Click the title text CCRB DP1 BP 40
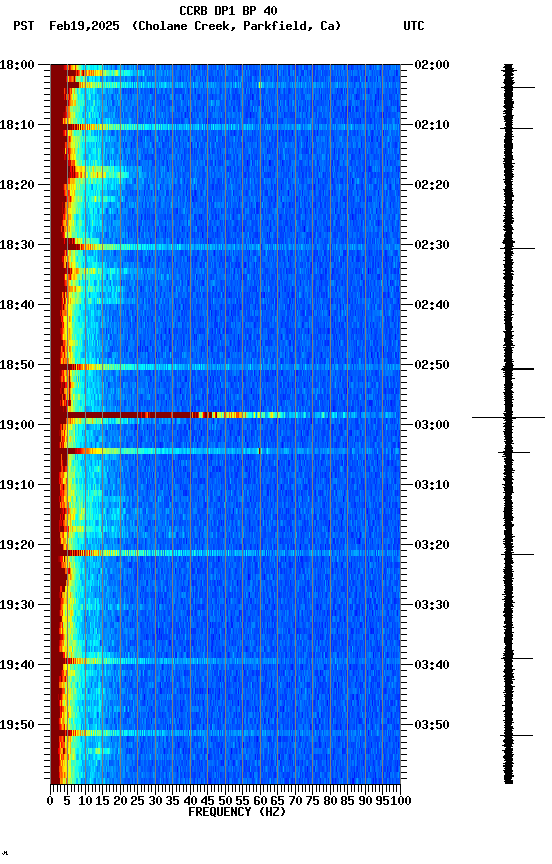The image size is (552, 864). [x=228, y=10]
